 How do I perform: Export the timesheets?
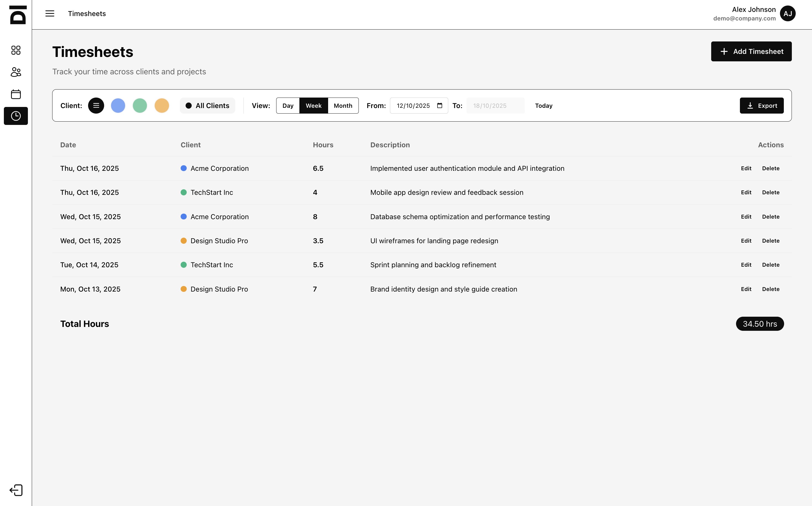tap(761, 106)
